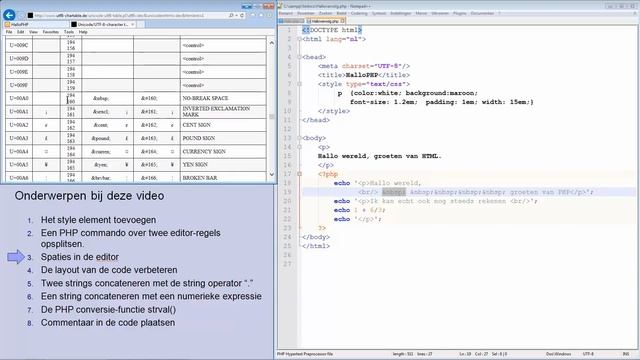Click the U+009C code point cell
Image resolution: width=640 pixels, height=360 pixels.
click(x=19, y=45)
